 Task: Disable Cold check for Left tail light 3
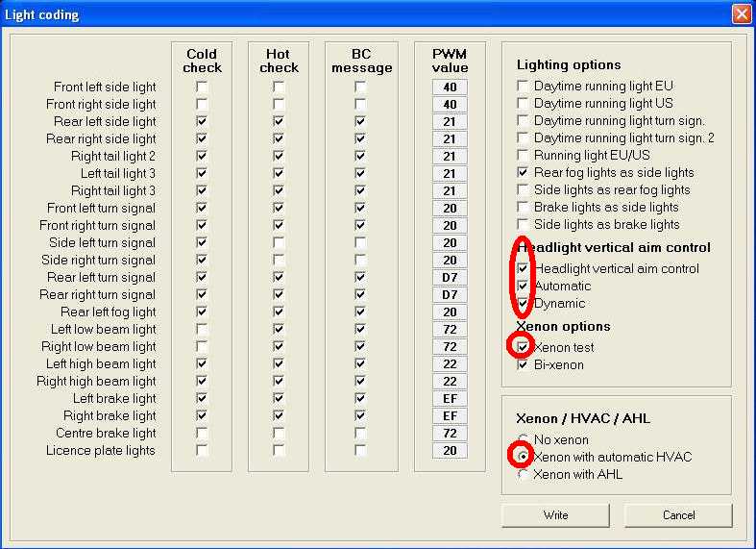point(202,173)
